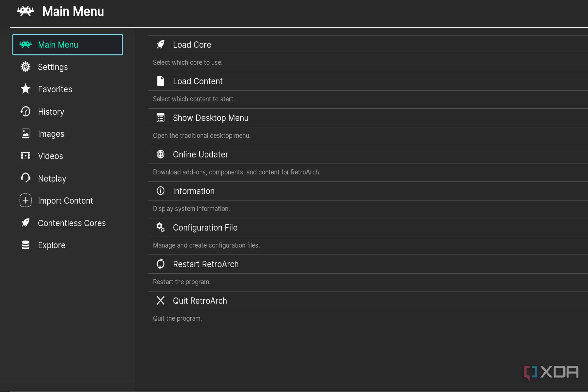Choose Import Content in the sidebar
This screenshot has height=392, width=588.
tap(67, 200)
